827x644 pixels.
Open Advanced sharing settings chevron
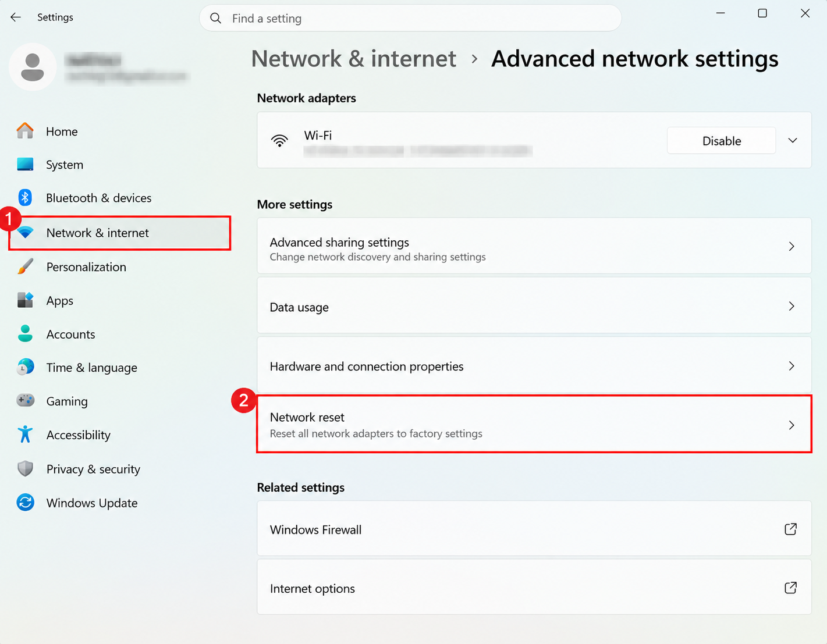[791, 247]
